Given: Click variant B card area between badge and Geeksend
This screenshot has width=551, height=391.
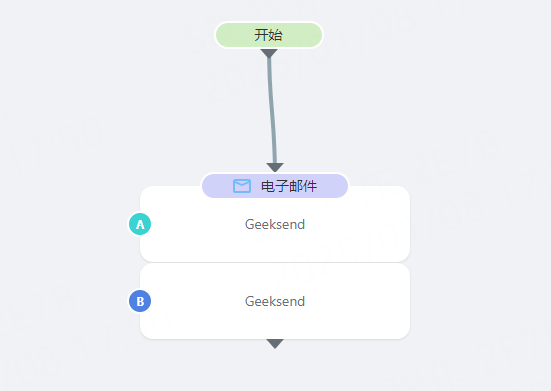Looking at the screenshot, I should [x=198, y=301].
